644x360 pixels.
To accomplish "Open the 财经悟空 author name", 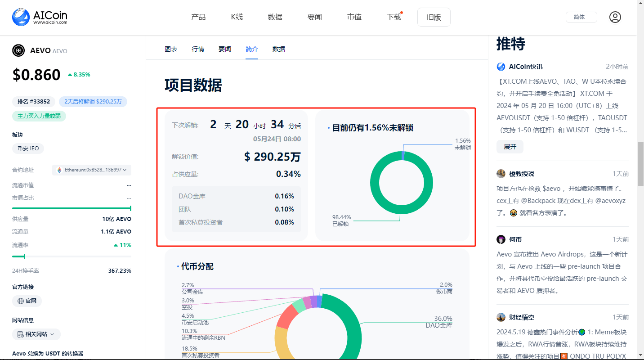I will click(522, 317).
